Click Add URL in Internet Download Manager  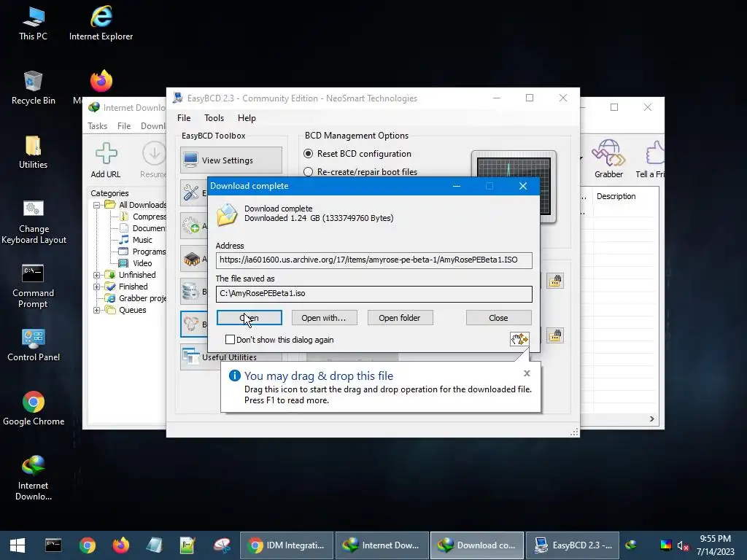(106, 160)
